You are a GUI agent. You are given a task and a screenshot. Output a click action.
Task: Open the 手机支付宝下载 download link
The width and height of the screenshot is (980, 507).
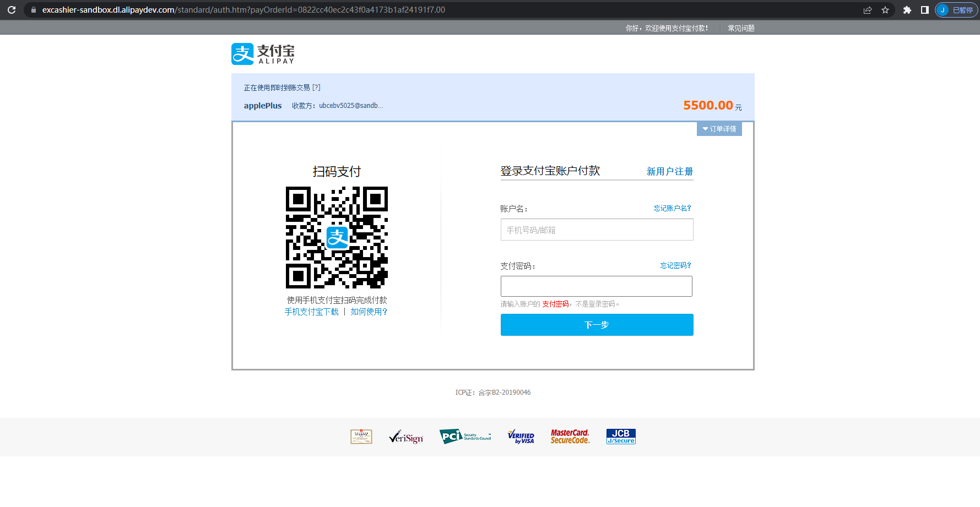point(312,312)
